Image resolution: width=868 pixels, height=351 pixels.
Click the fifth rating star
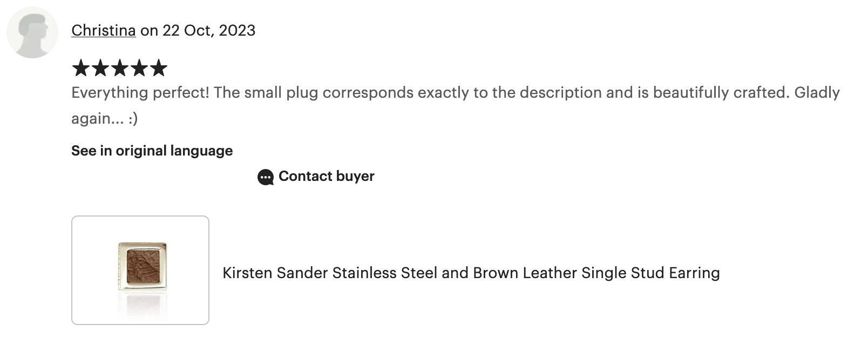pos(159,68)
